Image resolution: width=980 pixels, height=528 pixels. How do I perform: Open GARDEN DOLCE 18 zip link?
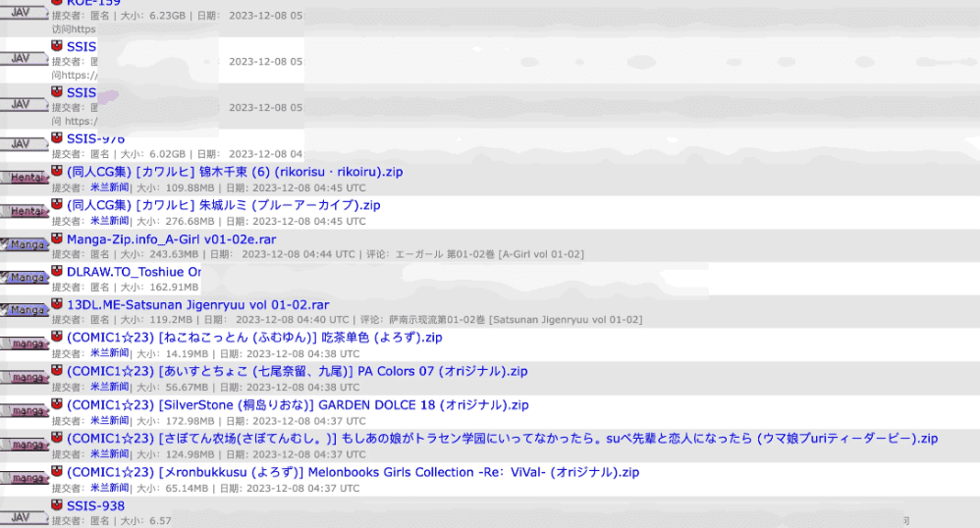pyautogui.click(x=298, y=405)
